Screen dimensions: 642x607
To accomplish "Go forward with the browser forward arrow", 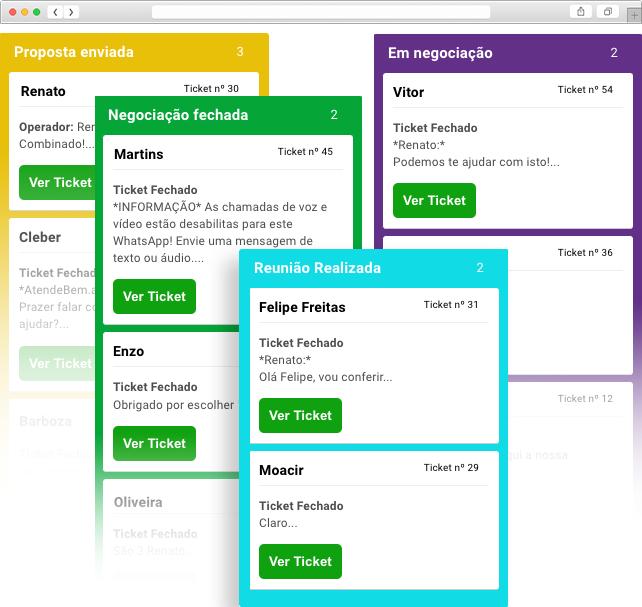I will coord(71,12).
